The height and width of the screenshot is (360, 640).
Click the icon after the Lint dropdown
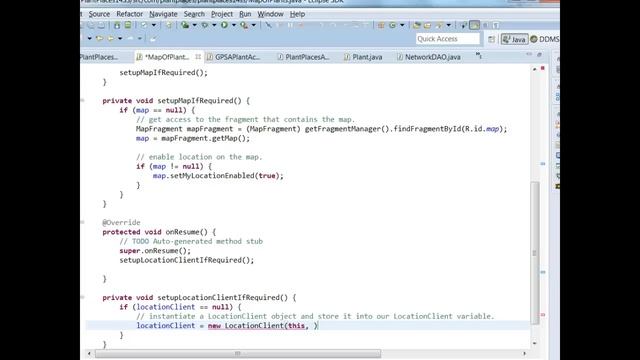[169, 25]
